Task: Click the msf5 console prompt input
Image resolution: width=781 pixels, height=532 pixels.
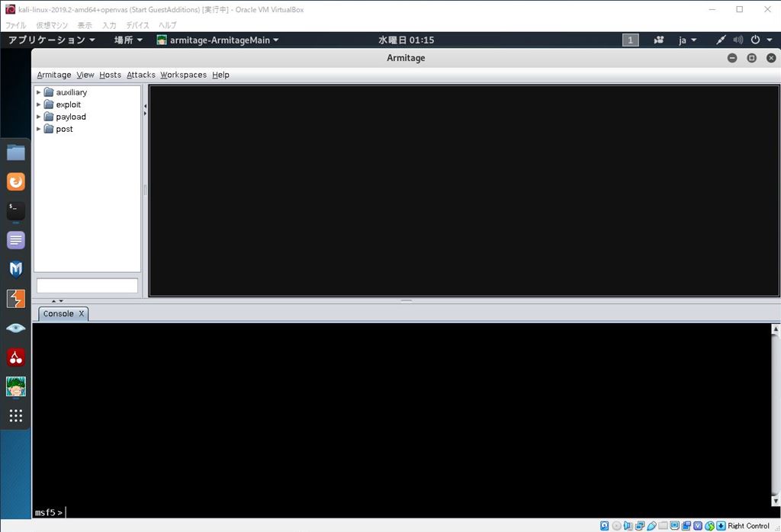Action: 402,512
